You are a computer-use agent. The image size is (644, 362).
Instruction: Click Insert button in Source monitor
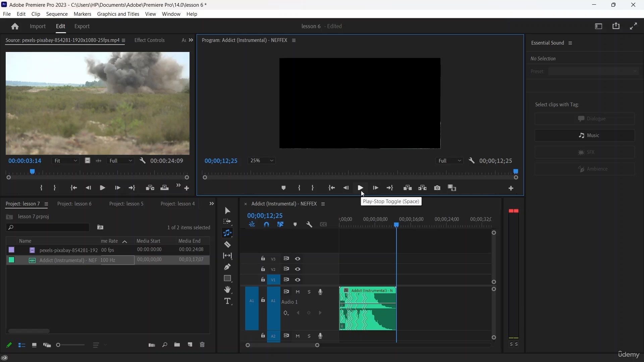(x=150, y=188)
